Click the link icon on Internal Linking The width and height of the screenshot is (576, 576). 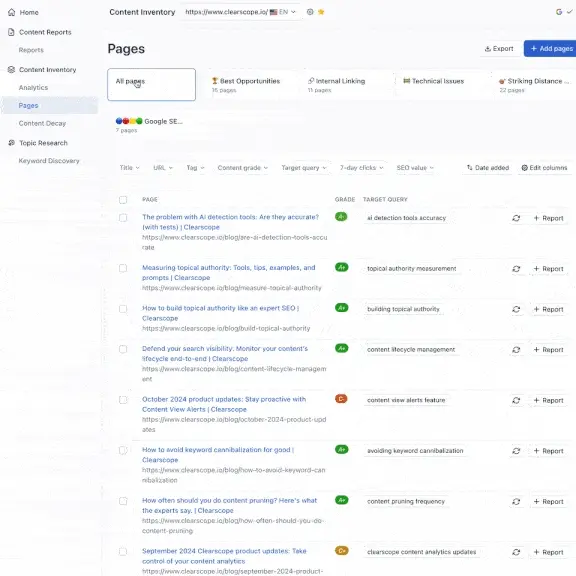coord(311,80)
